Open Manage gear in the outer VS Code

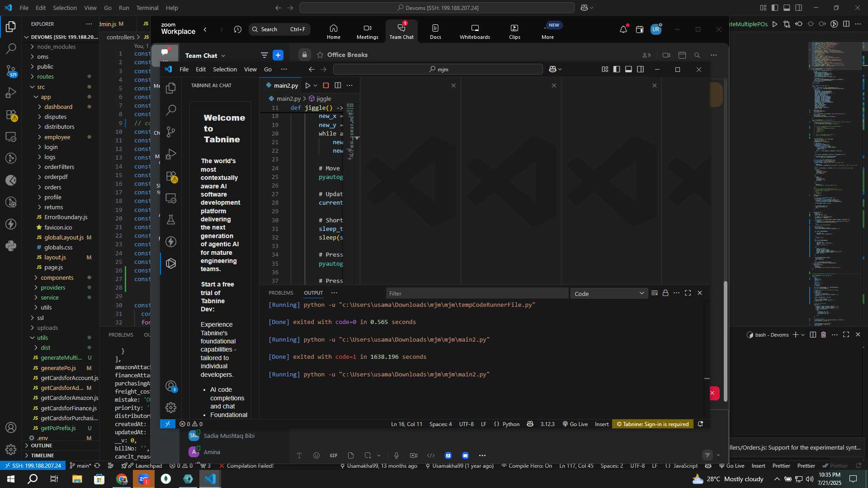(x=11, y=449)
